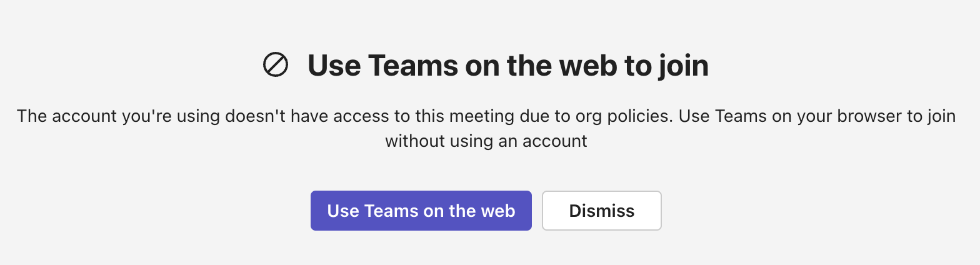Close the prompt using Dismiss
Image resolution: width=980 pixels, height=265 pixels.
pyautogui.click(x=601, y=211)
